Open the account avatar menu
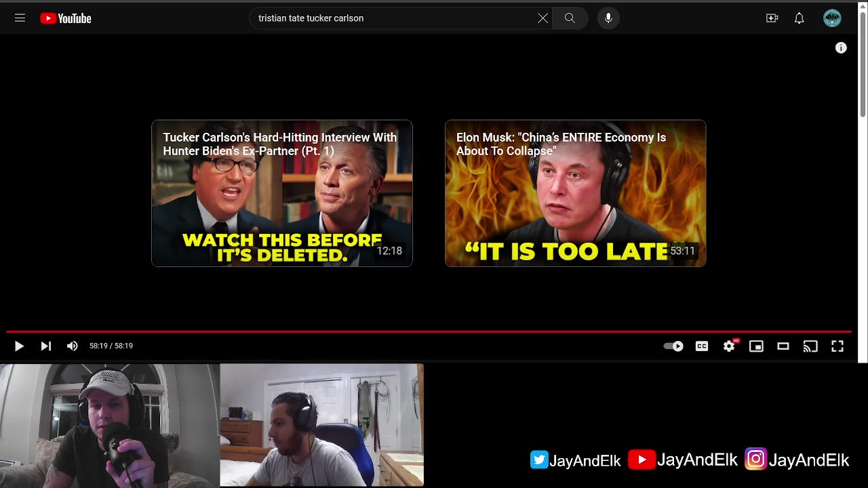The image size is (868, 488). pyautogui.click(x=832, y=18)
